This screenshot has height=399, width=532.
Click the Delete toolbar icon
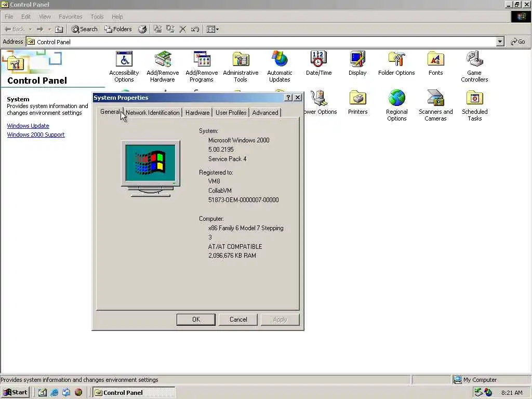183,30
